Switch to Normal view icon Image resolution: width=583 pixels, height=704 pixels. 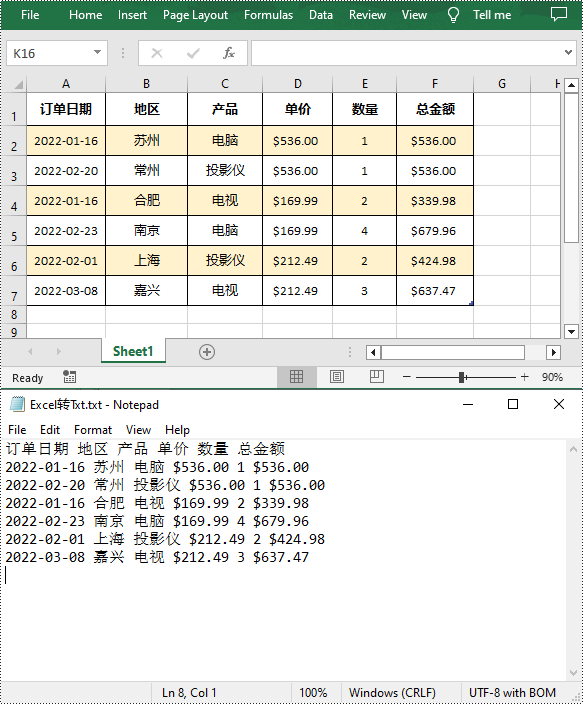coord(296,377)
